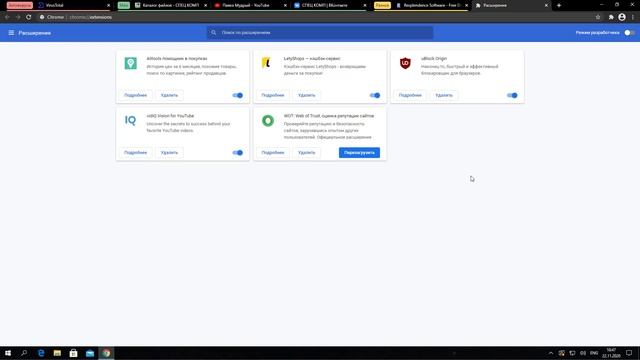640x360 pixels.
Task: Open Подробнее for uBlock Origin
Action: coord(410,96)
